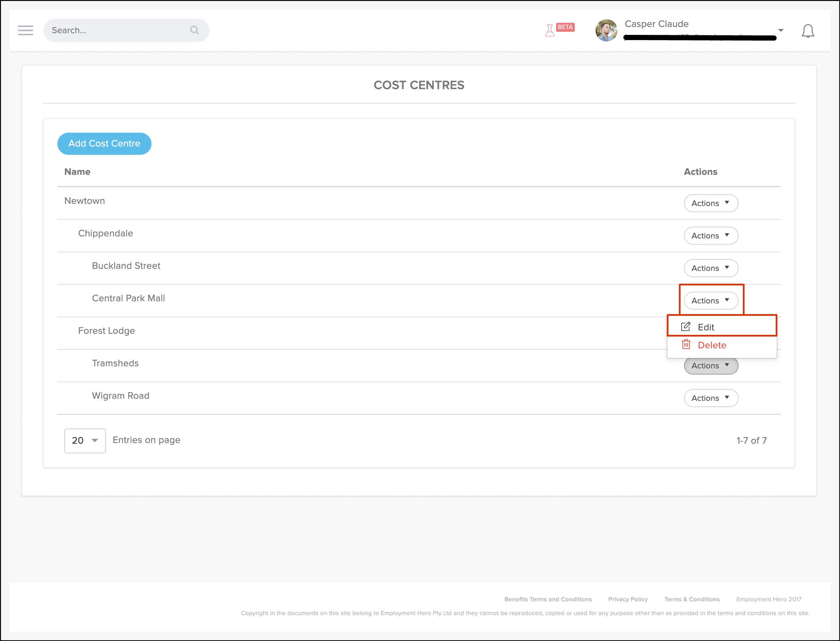Toggle Actions button for Central Park Mall
This screenshot has width=840, height=641.
(711, 300)
